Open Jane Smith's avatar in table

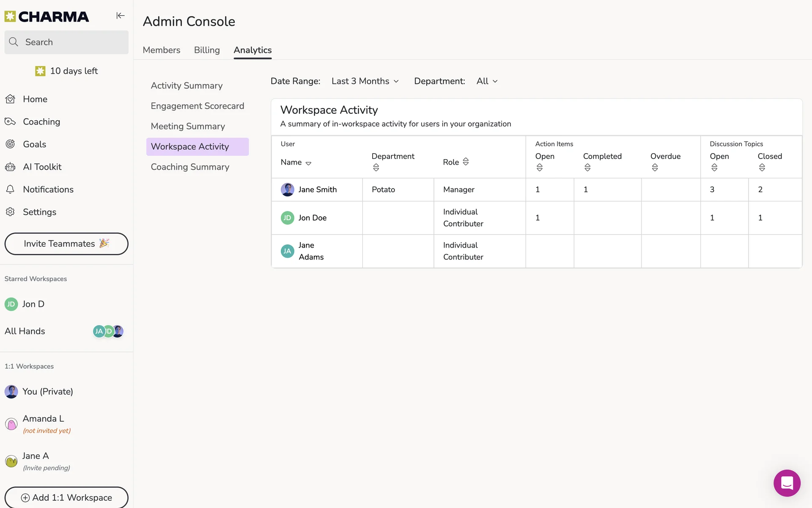(288, 190)
